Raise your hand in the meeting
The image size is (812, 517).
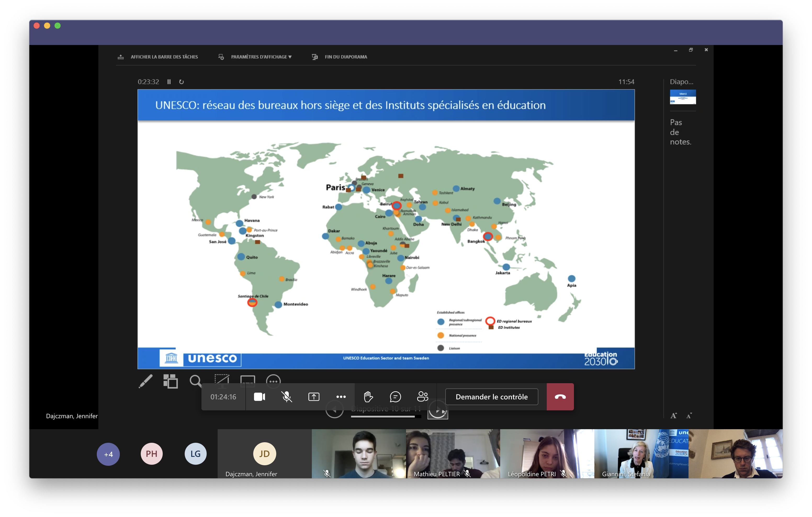tap(368, 397)
